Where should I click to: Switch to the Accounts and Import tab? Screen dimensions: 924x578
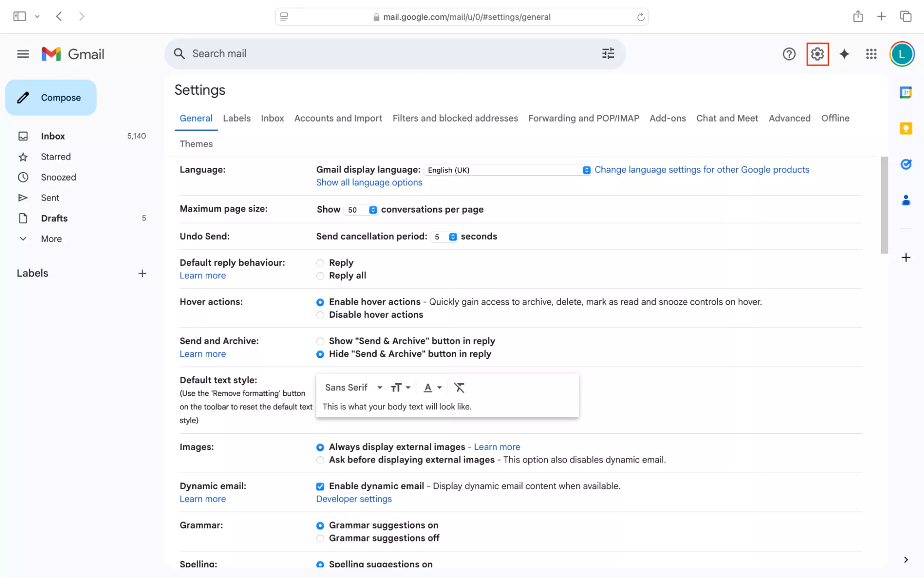pyautogui.click(x=338, y=118)
